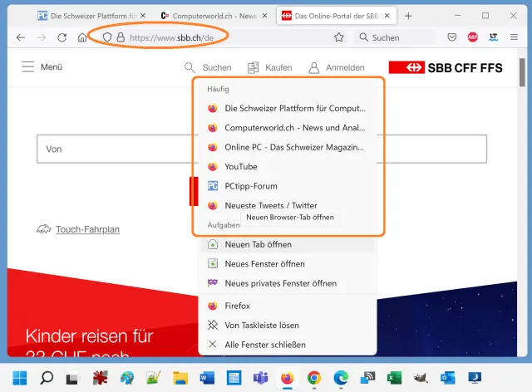The width and height of the screenshot is (532, 392).
Task: Open the red splat taskbar app
Action: point(100,378)
